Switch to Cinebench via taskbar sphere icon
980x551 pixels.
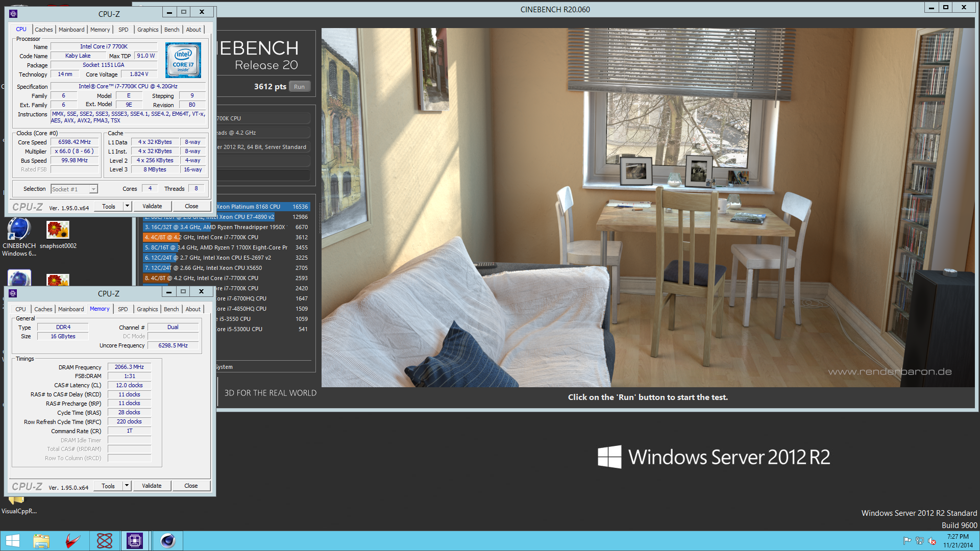pos(167,541)
